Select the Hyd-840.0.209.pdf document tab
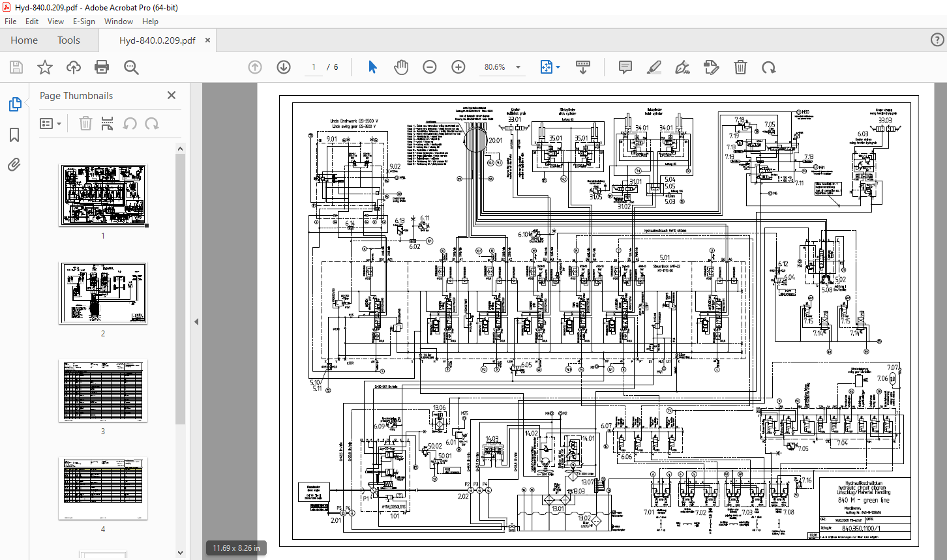Screen dimensions: 947x560 coord(157,40)
